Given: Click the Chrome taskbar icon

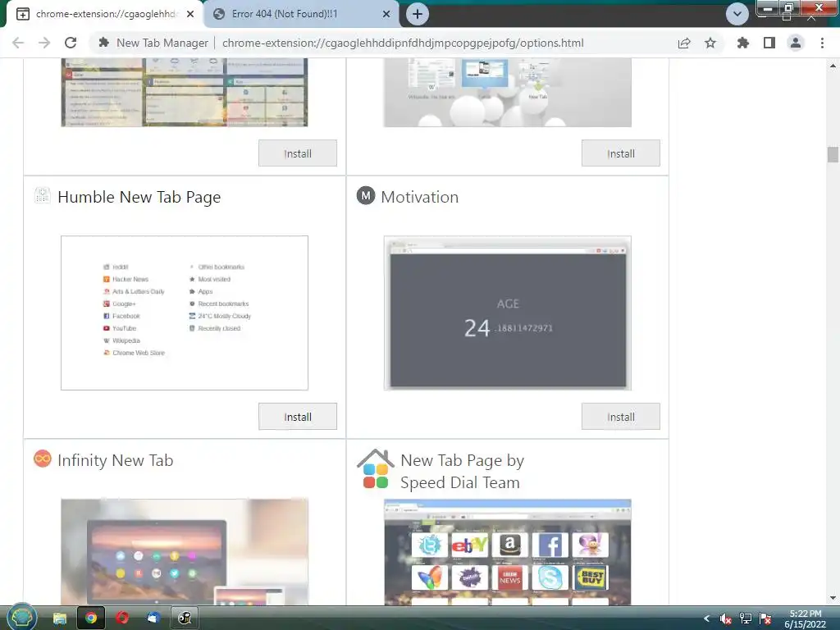Looking at the screenshot, I should 91,619.
